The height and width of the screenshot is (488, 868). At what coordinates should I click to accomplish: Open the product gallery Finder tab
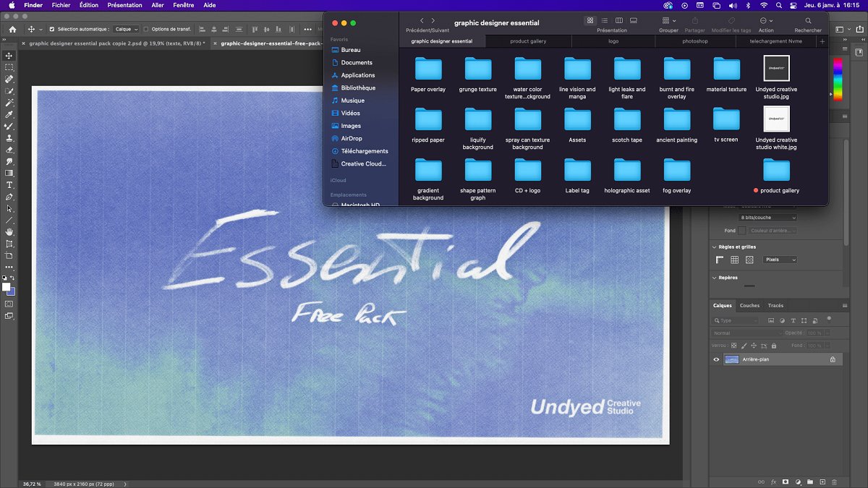[528, 41]
